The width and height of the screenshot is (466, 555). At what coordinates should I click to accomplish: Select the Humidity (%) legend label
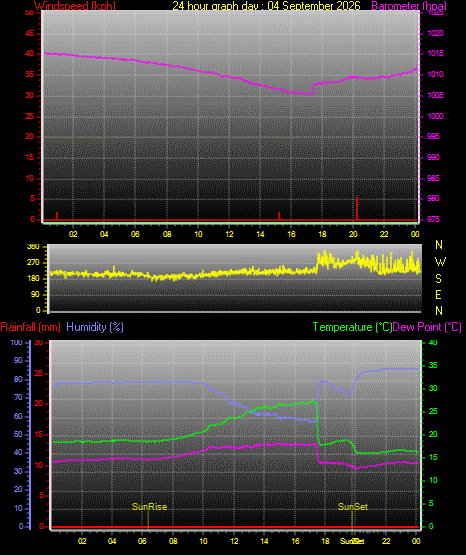[95, 327]
